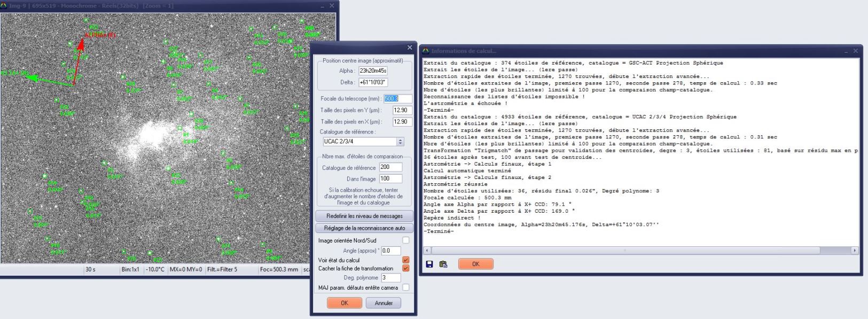Minimize the Informations de calcul window

(847, 51)
